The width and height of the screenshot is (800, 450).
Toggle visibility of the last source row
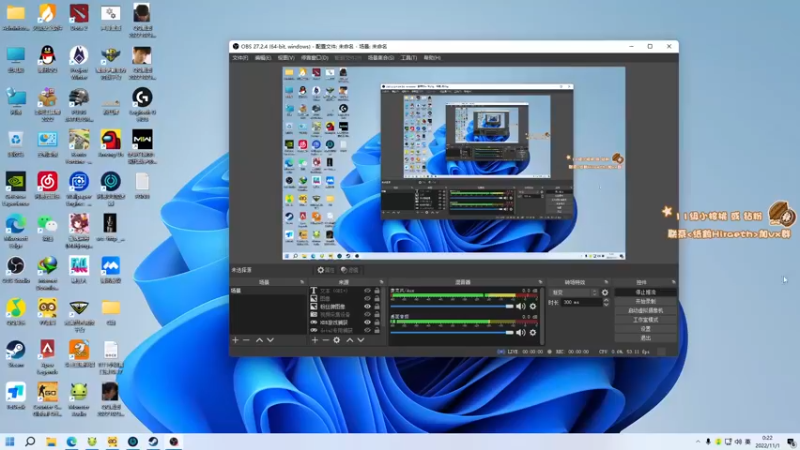click(367, 330)
